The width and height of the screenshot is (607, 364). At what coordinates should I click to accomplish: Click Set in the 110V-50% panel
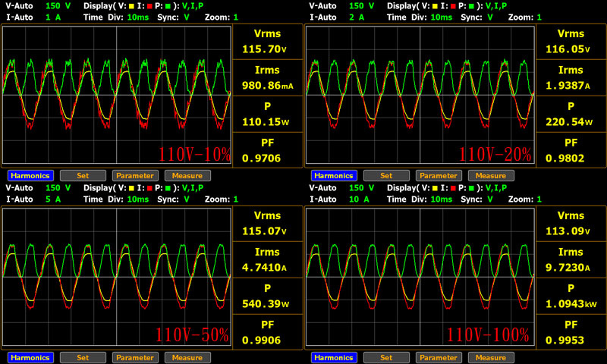point(83,357)
